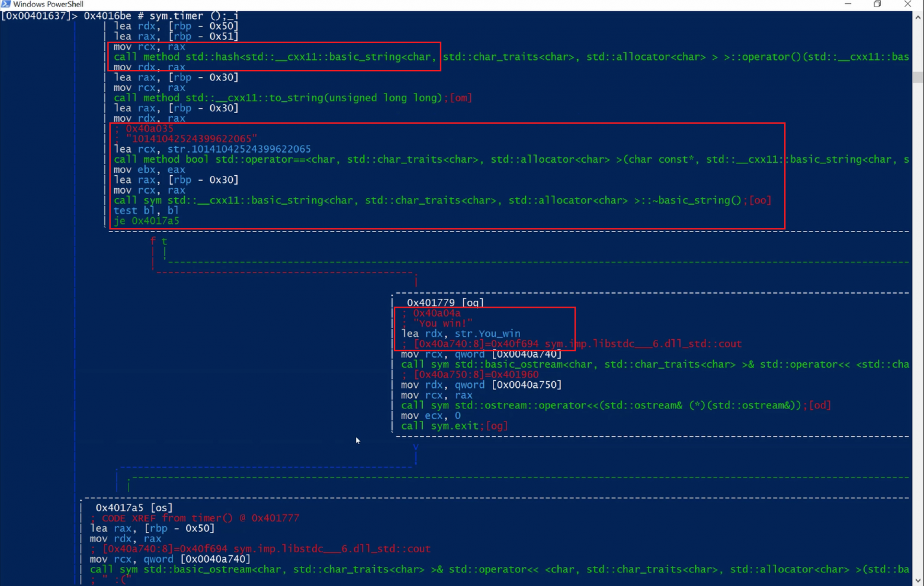Click the std::ostream::operator<< call line
The height and width of the screenshot is (586, 924).
(x=616, y=405)
